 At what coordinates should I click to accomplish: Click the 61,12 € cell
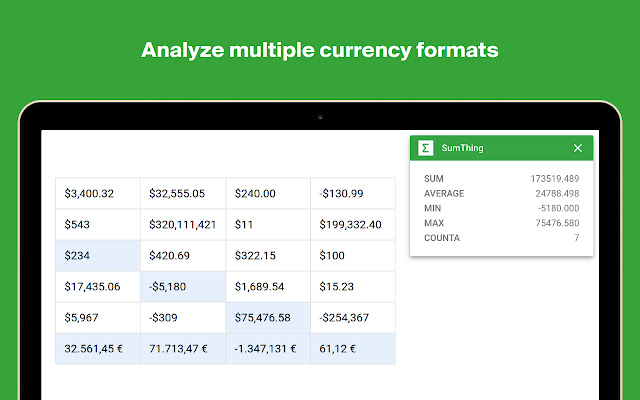[x=353, y=348]
